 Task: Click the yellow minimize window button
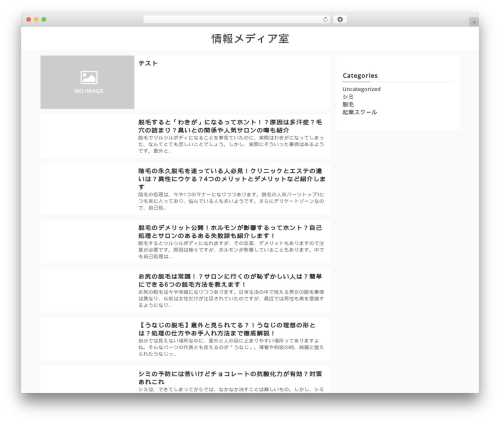point(36,20)
